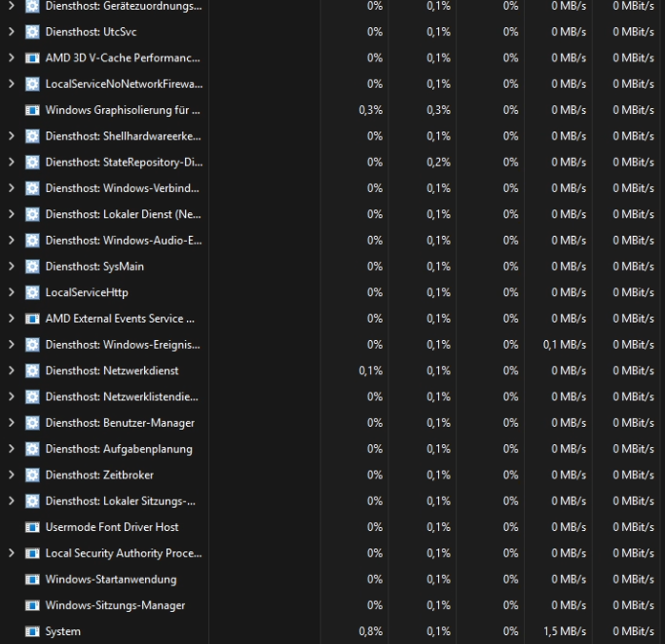Click the Diensthost: Shellhardwareerkennung gear icon
The image size is (665, 644).
pos(32,135)
